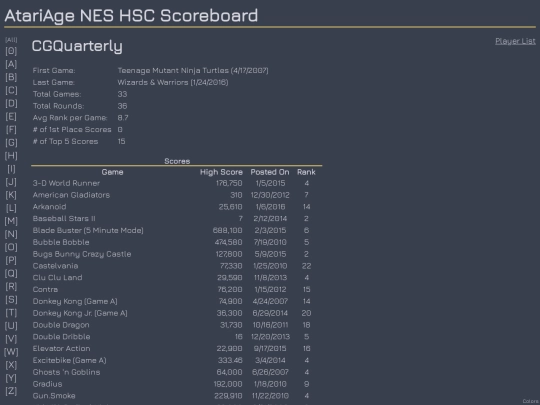
Task: Filter players by letter [R]
Action: pyautogui.click(x=11, y=287)
